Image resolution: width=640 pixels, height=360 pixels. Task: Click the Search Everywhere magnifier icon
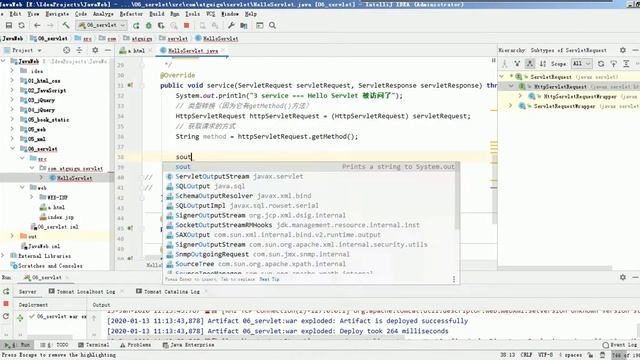tap(272, 25)
